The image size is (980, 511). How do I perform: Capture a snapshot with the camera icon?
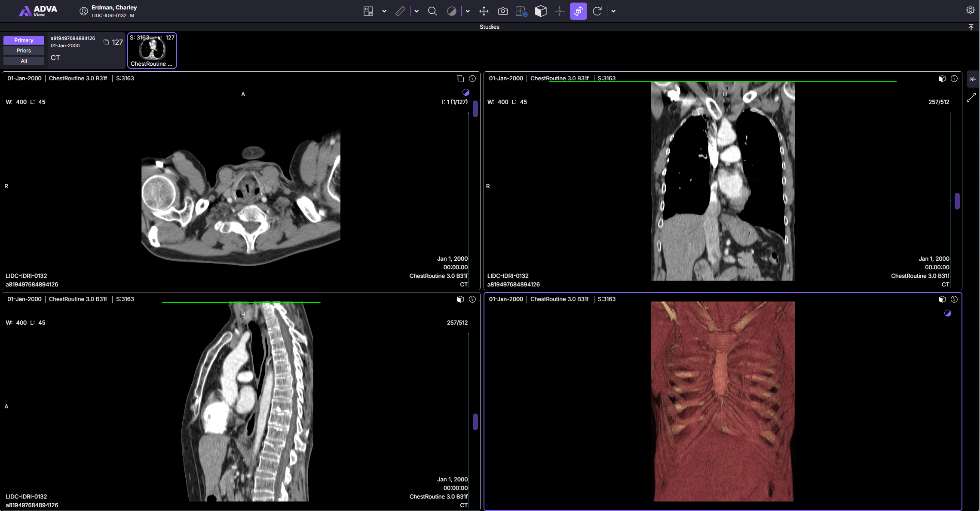(x=503, y=11)
